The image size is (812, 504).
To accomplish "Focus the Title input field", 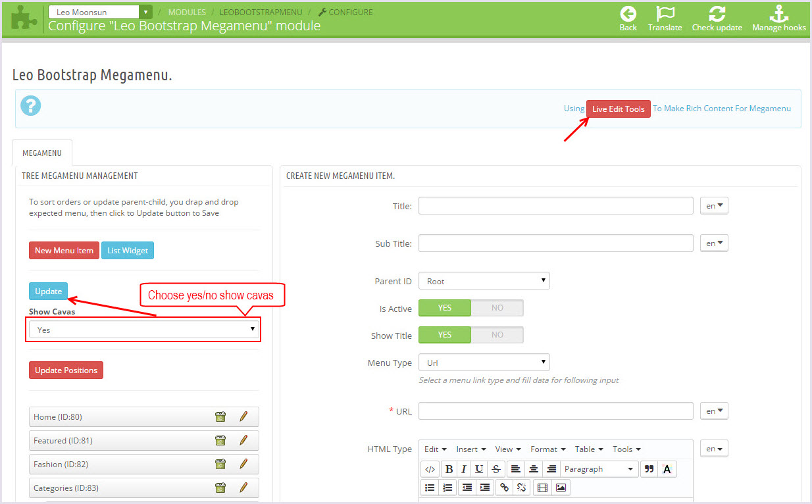I will coord(556,206).
